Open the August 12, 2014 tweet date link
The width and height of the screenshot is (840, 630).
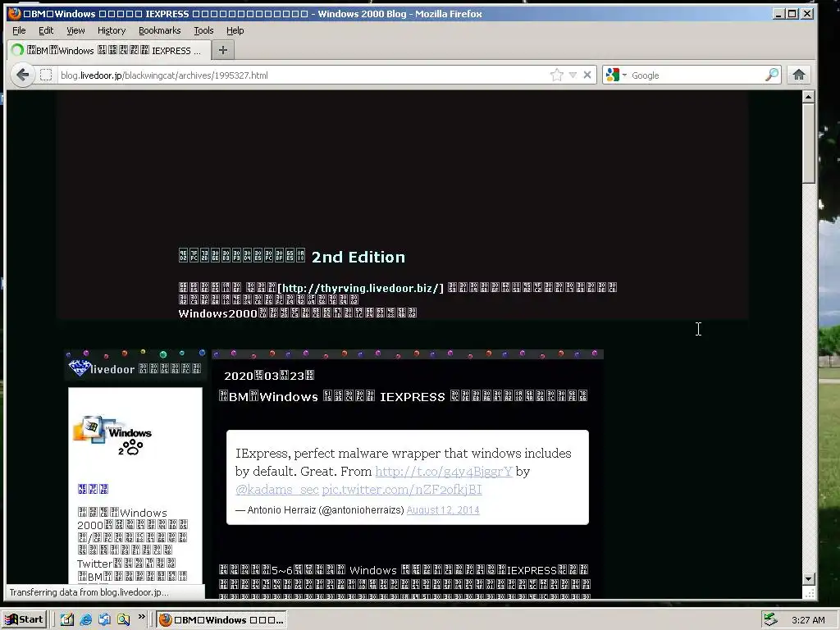click(443, 510)
